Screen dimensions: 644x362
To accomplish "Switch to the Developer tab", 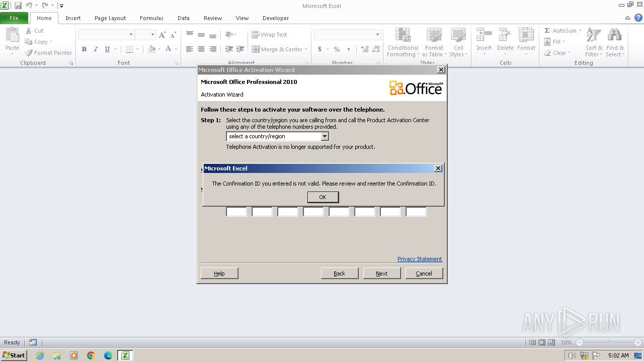I will [x=276, y=18].
